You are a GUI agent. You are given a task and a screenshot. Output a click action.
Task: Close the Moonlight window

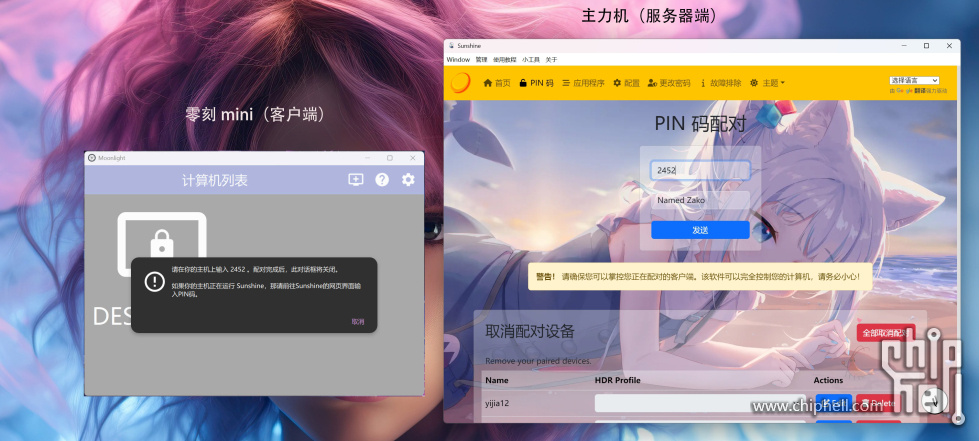[x=413, y=158]
